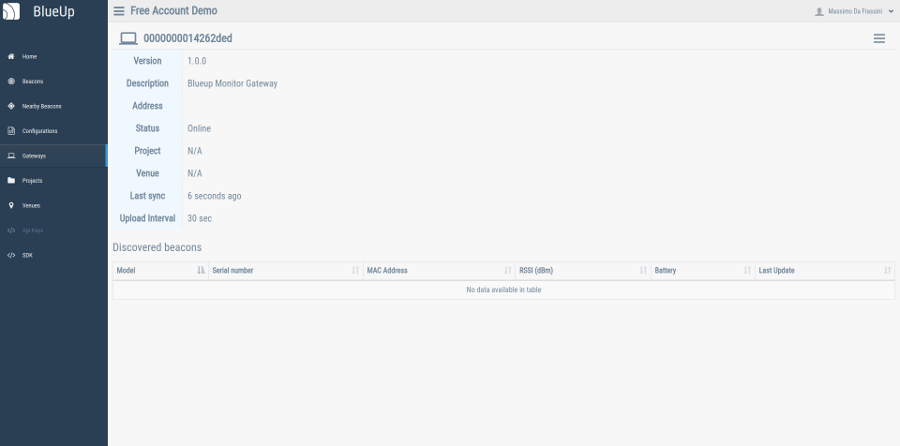Click the laptop icon beside gateway ID

(128, 38)
